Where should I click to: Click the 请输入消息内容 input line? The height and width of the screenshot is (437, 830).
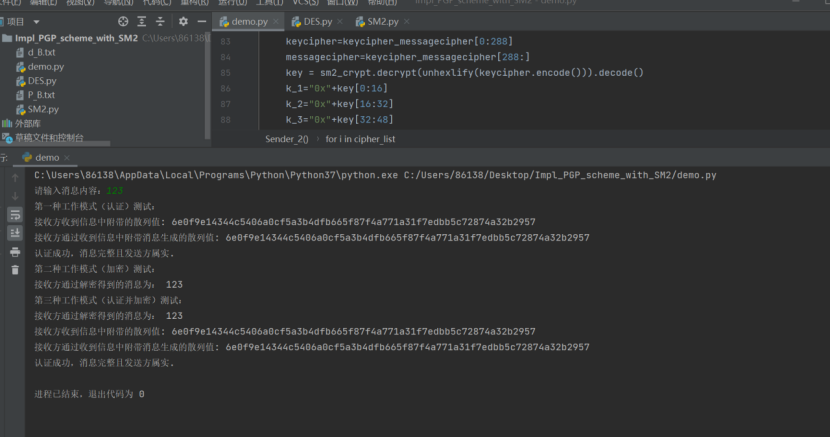pos(79,191)
